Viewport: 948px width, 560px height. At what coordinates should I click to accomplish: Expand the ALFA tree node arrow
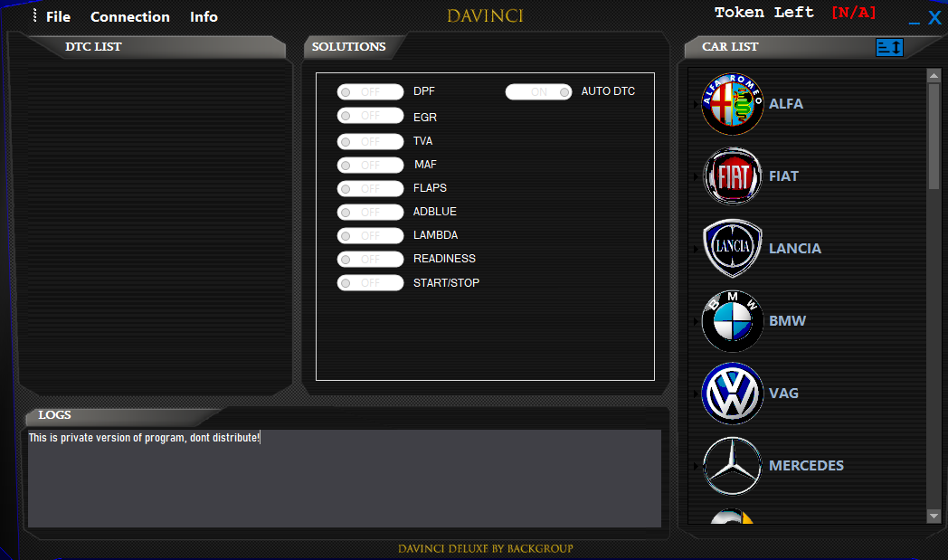[696, 104]
